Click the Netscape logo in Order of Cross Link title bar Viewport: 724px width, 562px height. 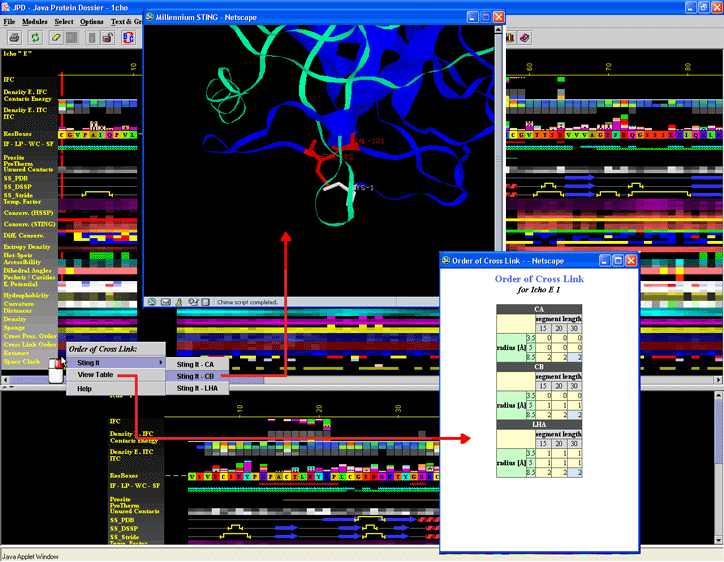tap(446, 260)
